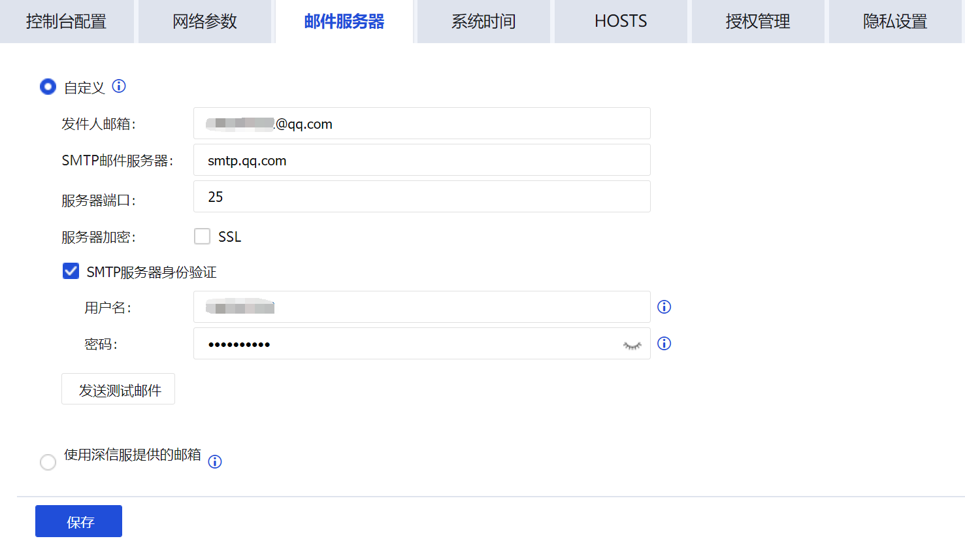The height and width of the screenshot is (560, 965).
Task: Click the 保存 button
Action: pos(78,521)
